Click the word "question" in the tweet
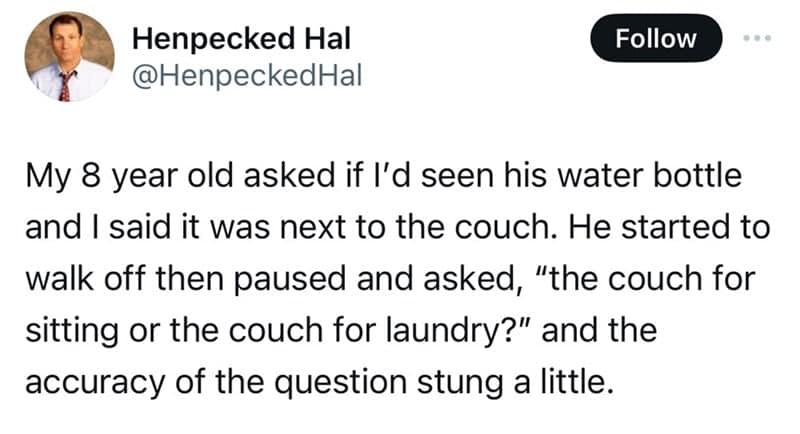 click(377, 379)
